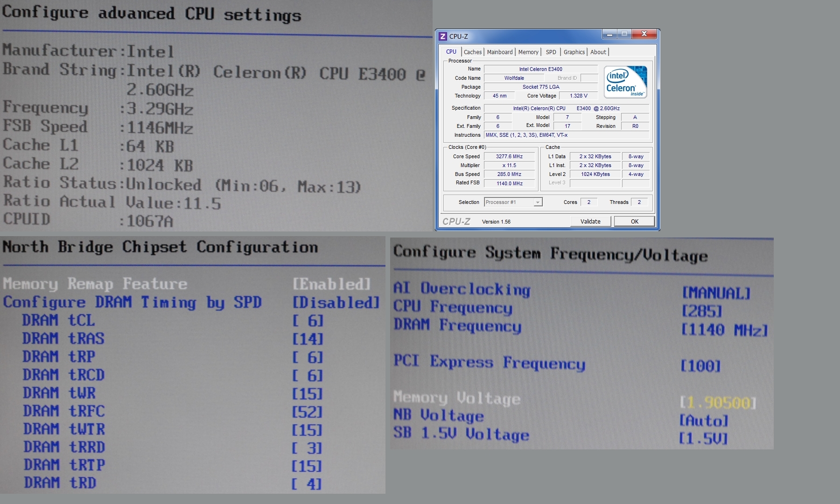The image size is (840, 504).
Task: Open the Memory tab in CPU-Z
Action: click(x=528, y=52)
